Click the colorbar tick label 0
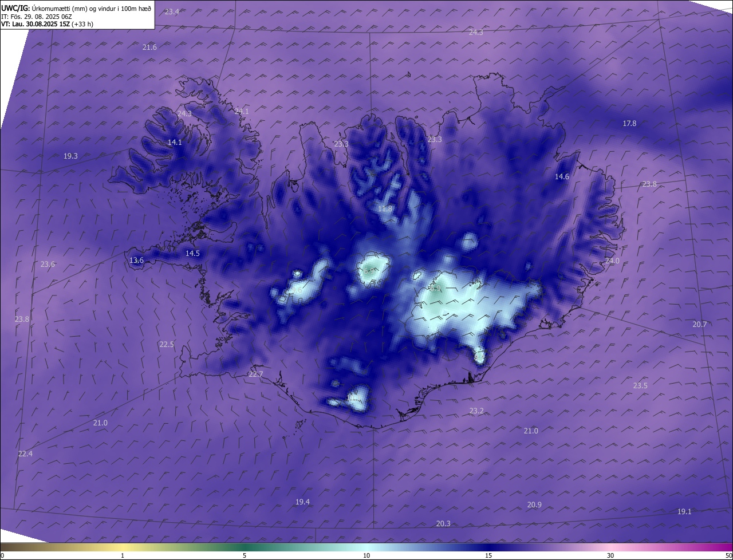This screenshot has width=733, height=560. 2,555
